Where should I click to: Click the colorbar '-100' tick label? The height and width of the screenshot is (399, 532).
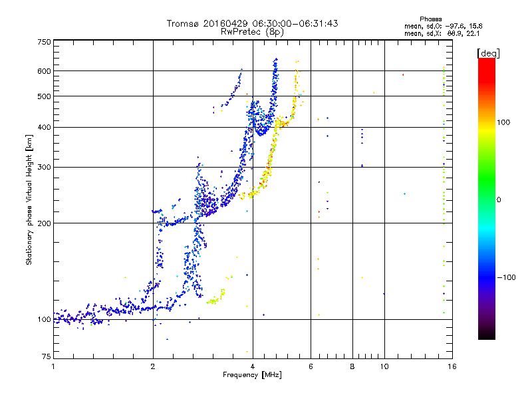point(506,277)
